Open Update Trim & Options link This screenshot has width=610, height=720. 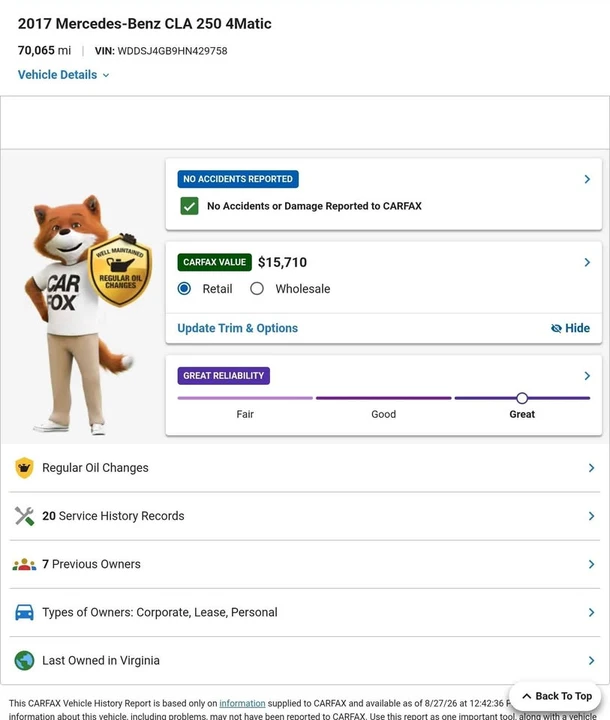tap(237, 328)
